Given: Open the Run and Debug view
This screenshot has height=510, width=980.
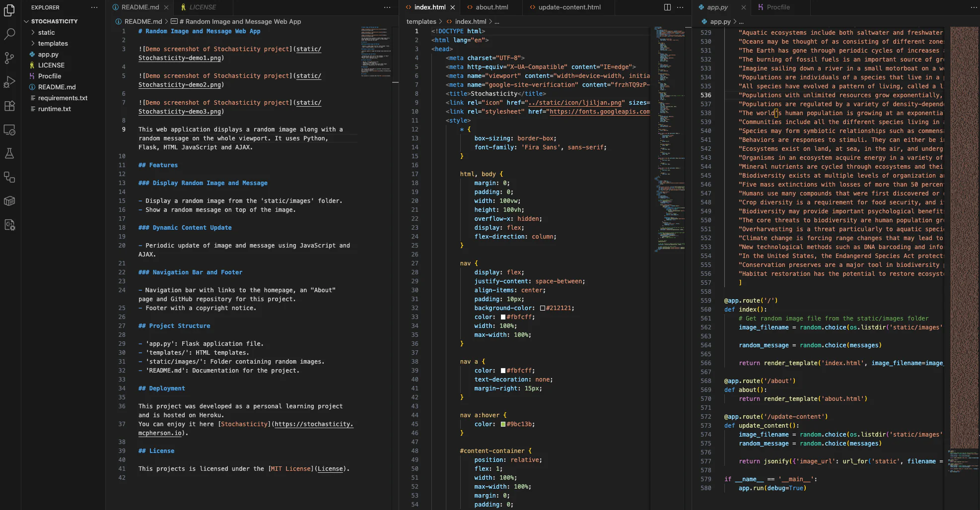Looking at the screenshot, I should point(9,82).
